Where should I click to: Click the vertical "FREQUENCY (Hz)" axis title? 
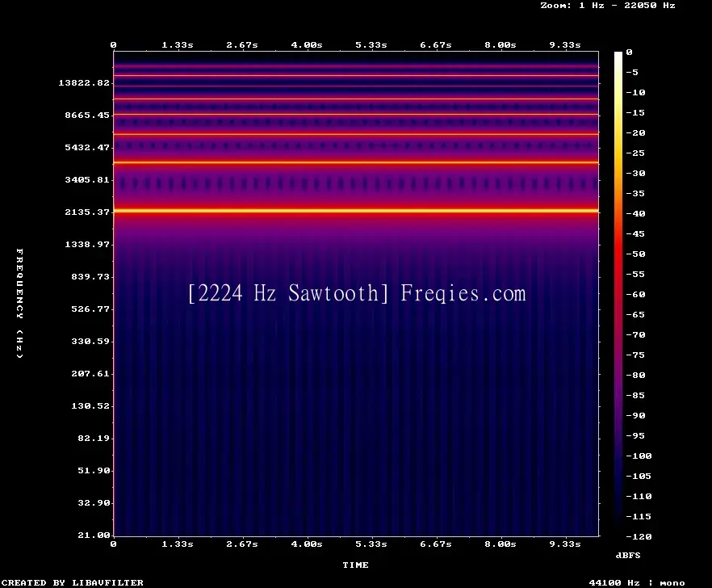pos(19,303)
